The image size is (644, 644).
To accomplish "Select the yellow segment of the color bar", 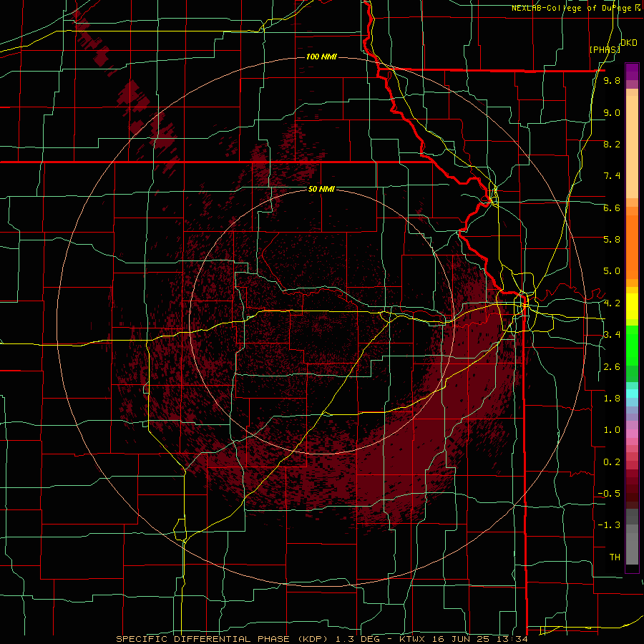I will [632, 306].
